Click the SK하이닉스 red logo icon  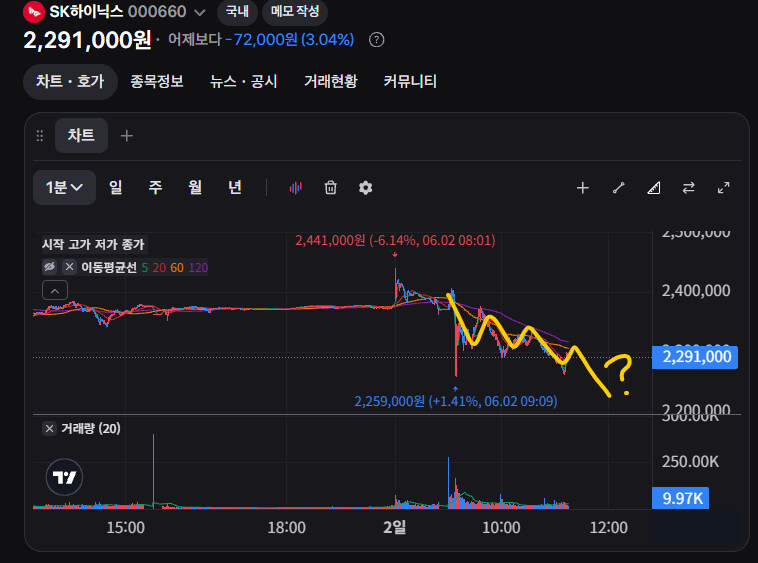click(x=34, y=12)
